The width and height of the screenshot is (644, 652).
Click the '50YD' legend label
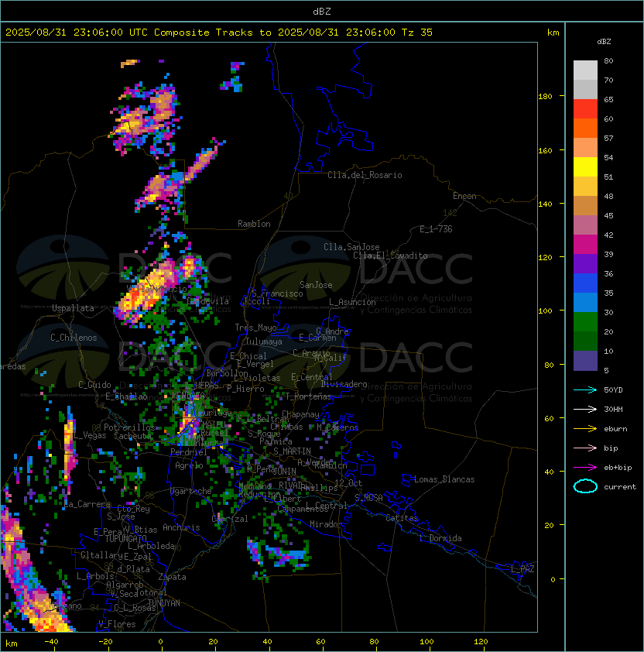point(613,390)
